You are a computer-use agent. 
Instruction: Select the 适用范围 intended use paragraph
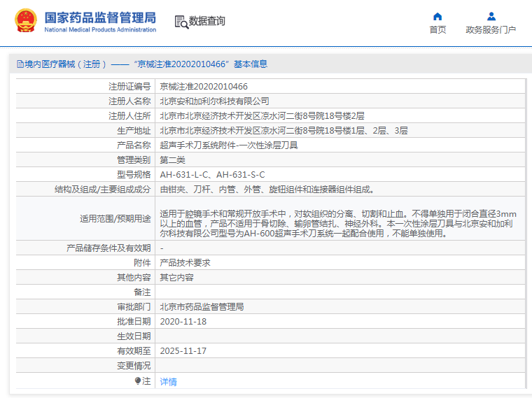click(338, 223)
